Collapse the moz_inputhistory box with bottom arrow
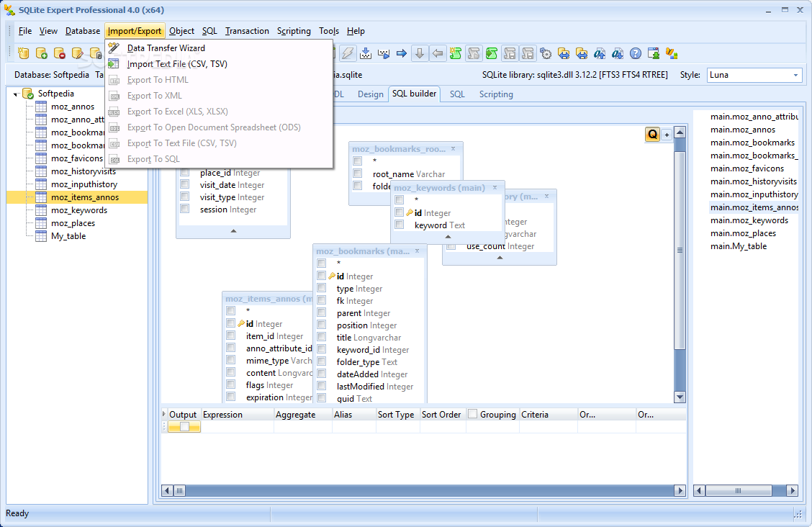Screen dimensions: 812x527 tap(500, 257)
